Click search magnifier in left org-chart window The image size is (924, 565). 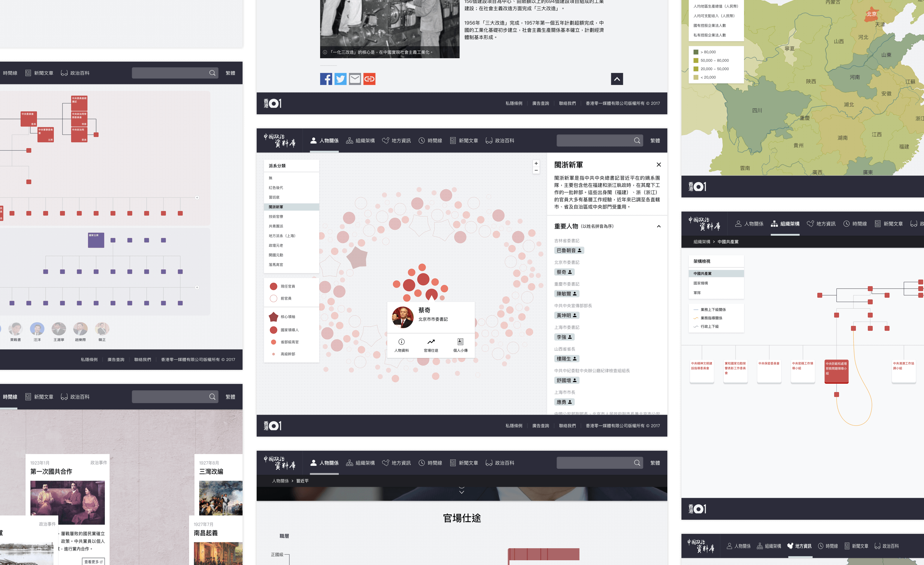[212, 73]
